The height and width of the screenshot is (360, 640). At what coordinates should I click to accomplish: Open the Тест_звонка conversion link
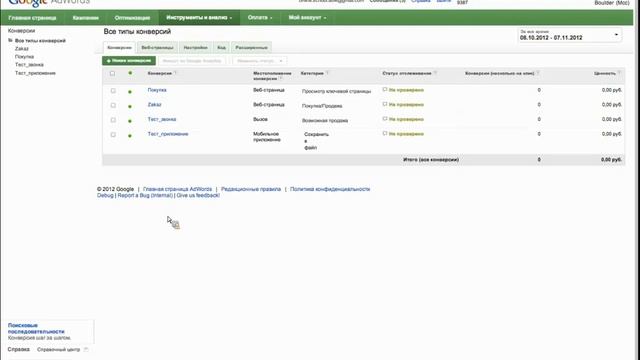[162, 119]
